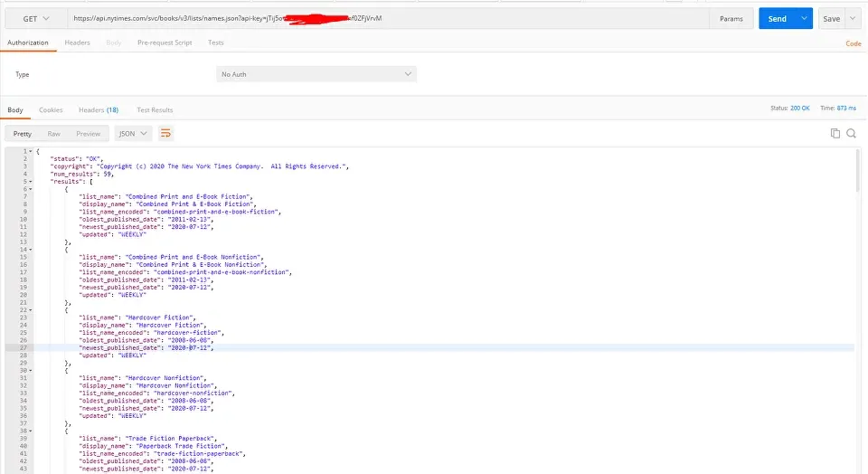
Task: Click the "status": "OK" line
Action: (76, 159)
